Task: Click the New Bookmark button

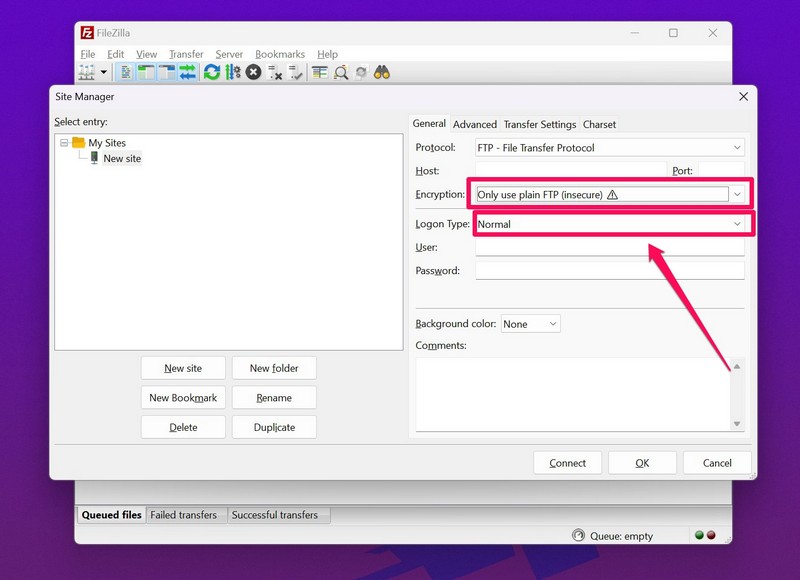Action: [x=183, y=397]
